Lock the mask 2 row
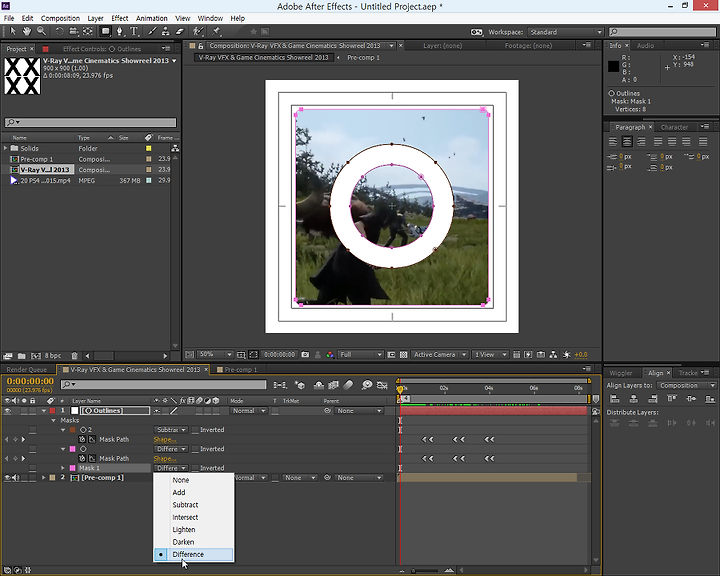The width and height of the screenshot is (720, 576). (32, 430)
